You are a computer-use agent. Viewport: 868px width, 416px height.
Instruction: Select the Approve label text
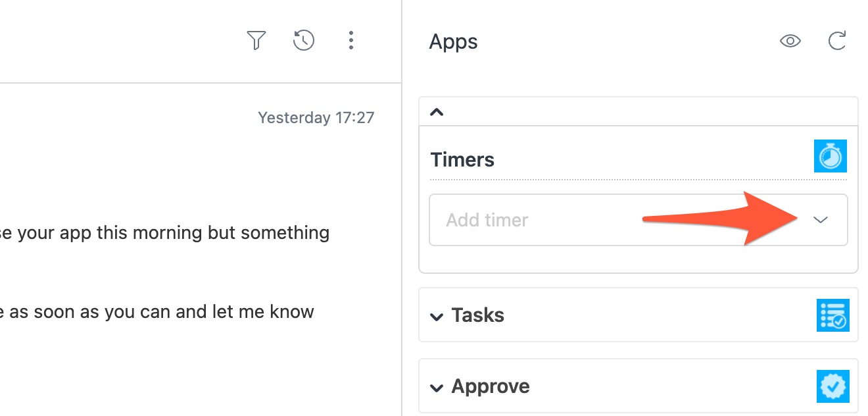[x=491, y=386]
